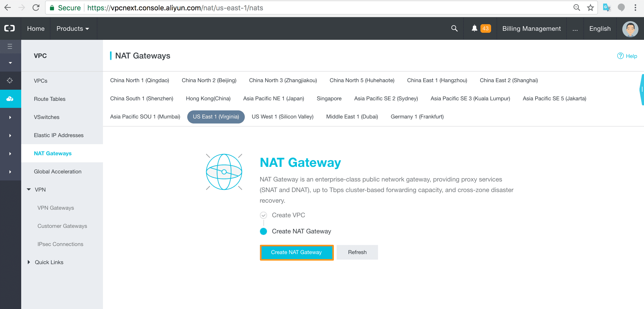Click the Refresh button
This screenshot has width=644, height=309.
[x=357, y=252]
